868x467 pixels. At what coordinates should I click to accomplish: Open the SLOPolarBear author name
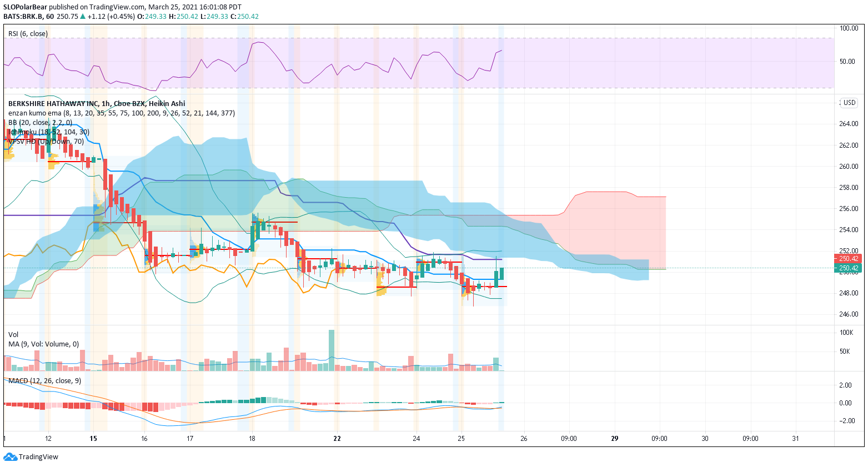(x=25, y=7)
